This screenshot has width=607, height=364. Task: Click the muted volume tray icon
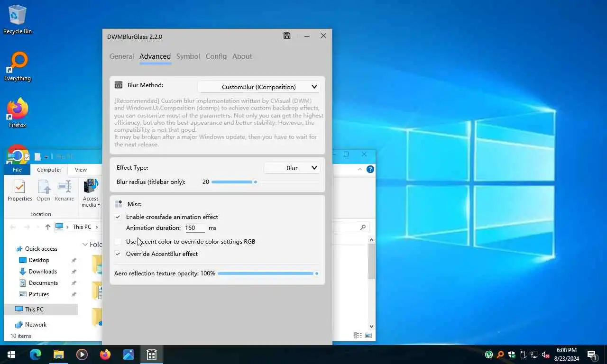(x=545, y=355)
